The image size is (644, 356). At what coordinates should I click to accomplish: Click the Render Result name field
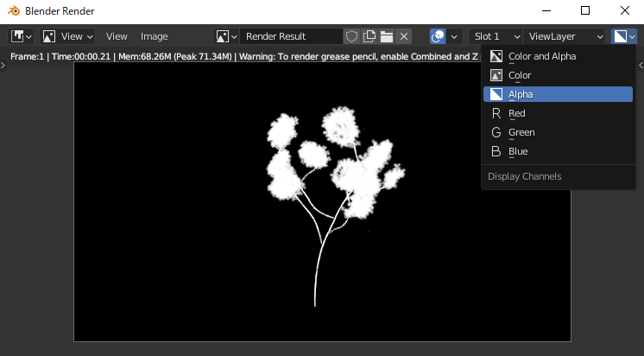pos(292,36)
